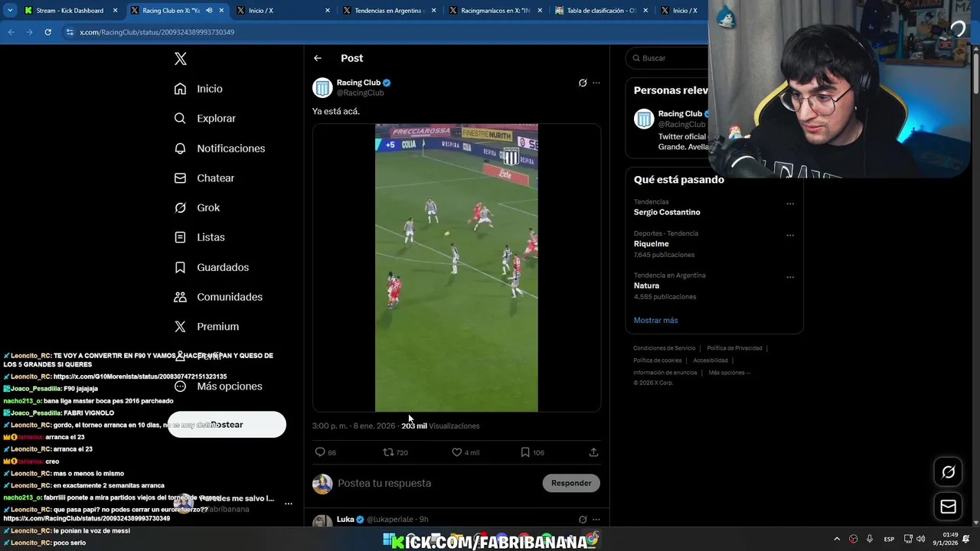Screen dimensions: 980x551
Task: Open Sergio Costantino trend
Action: (x=667, y=212)
